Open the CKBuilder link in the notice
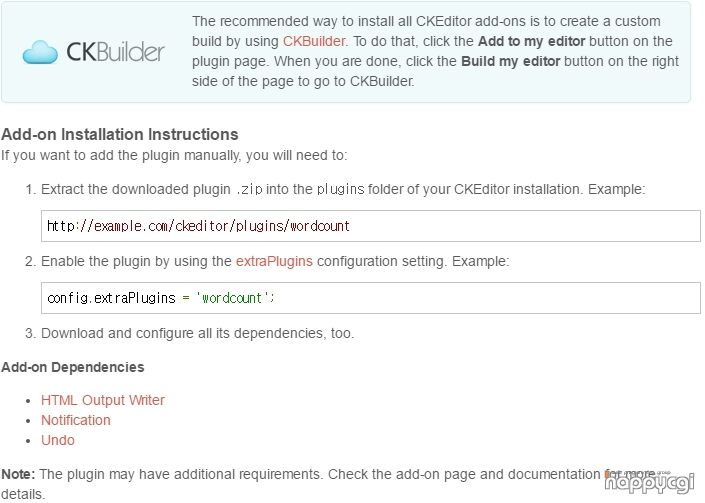The width and height of the screenshot is (705, 503). tap(314, 41)
